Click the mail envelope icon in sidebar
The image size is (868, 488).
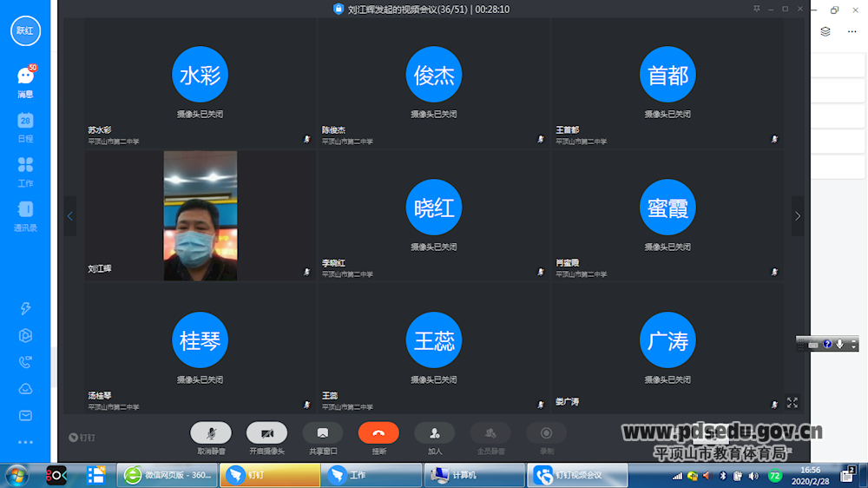tap(25, 416)
